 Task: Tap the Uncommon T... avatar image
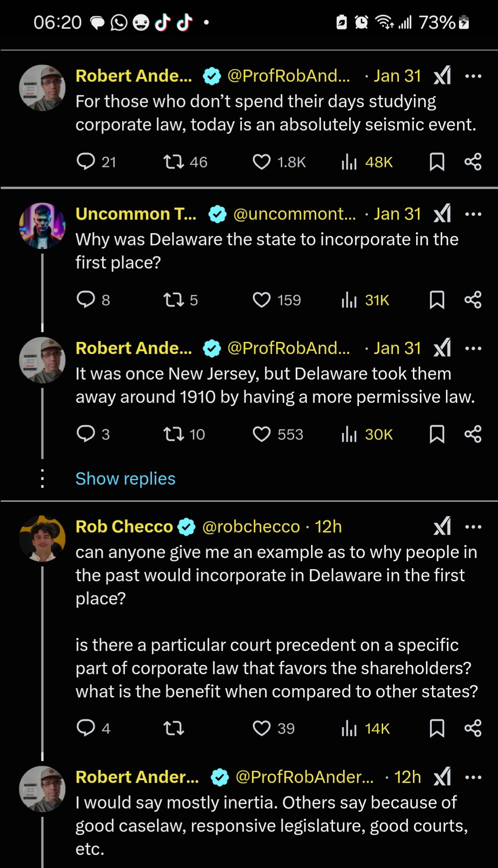pos(42,226)
